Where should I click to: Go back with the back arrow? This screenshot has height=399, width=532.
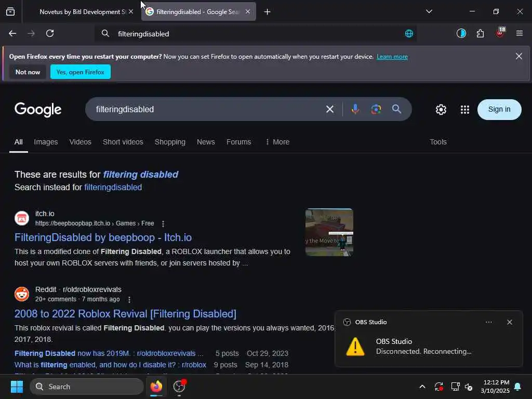click(x=12, y=33)
